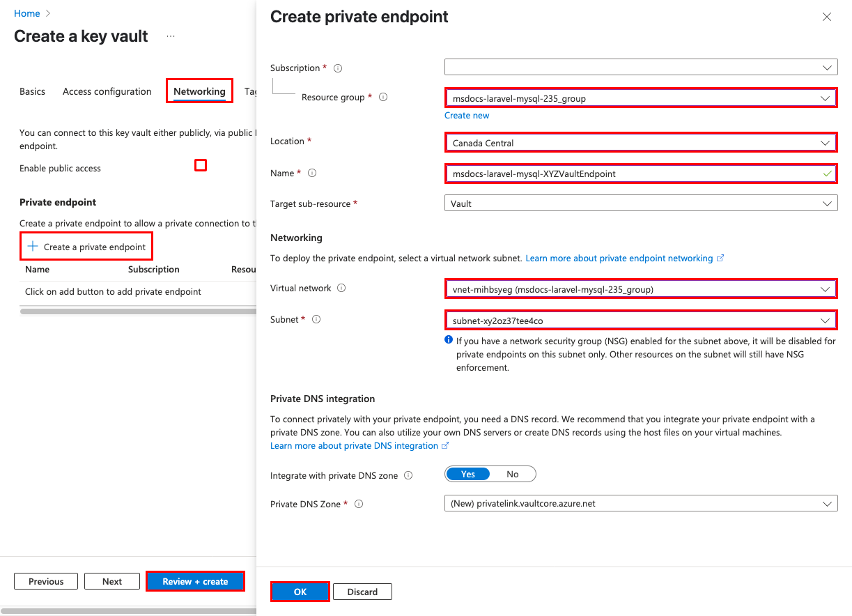The width and height of the screenshot is (852, 616).
Task: Toggle the Enable public access checkbox
Action: click(201, 165)
